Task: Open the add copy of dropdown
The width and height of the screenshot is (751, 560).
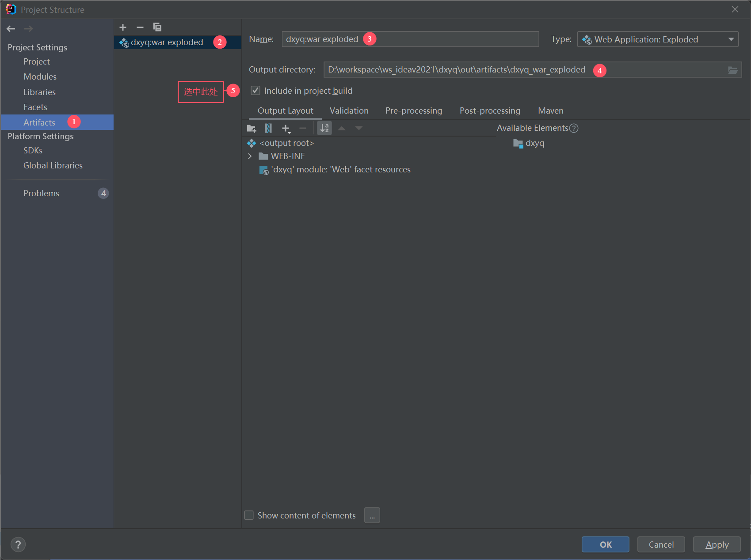Action: coord(286,129)
